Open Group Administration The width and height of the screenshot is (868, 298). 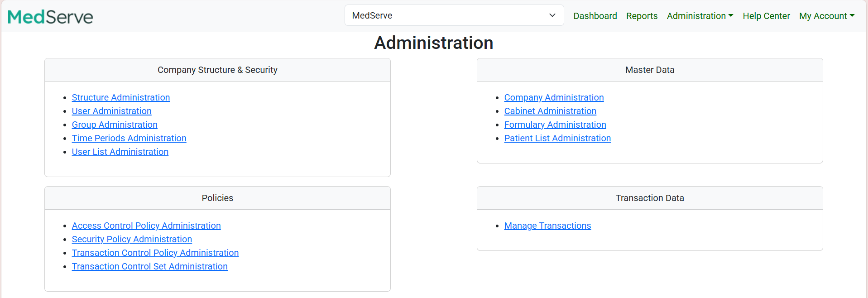pos(115,125)
